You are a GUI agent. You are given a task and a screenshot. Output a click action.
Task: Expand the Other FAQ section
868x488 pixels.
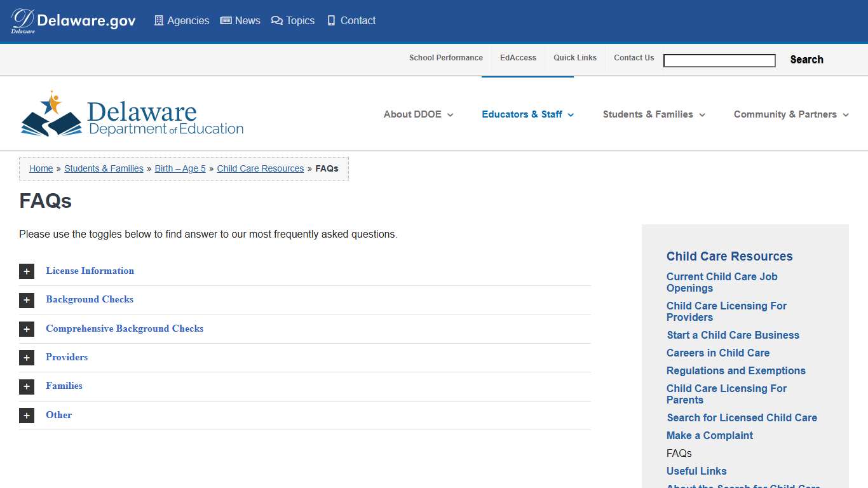point(58,415)
